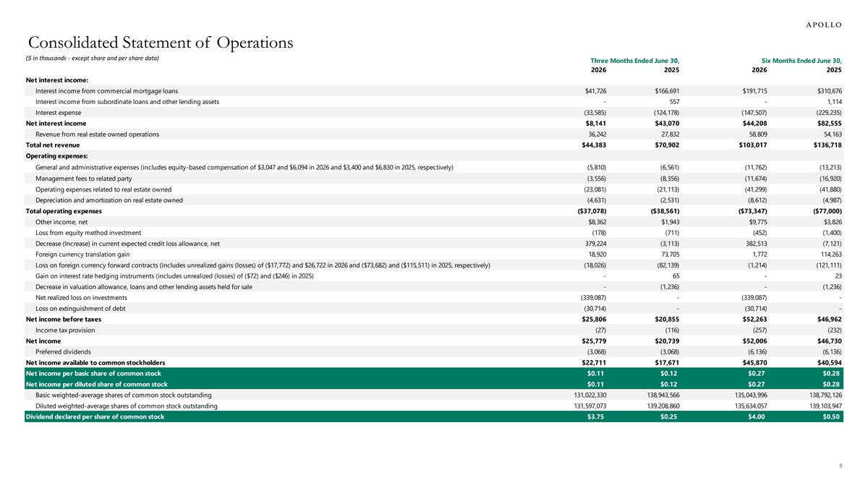The width and height of the screenshot is (868, 488).
Task: Click the green Net income per basic share row
Action: click(x=434, y=373)
